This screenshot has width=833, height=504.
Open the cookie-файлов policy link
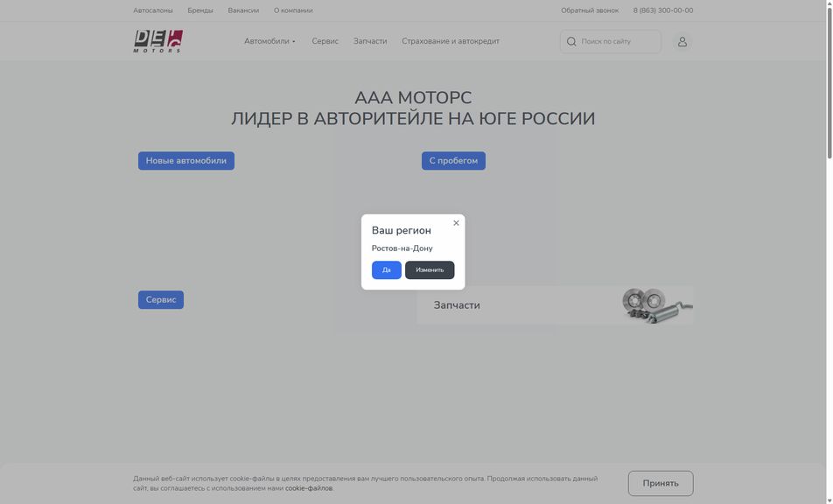point(309,488)
